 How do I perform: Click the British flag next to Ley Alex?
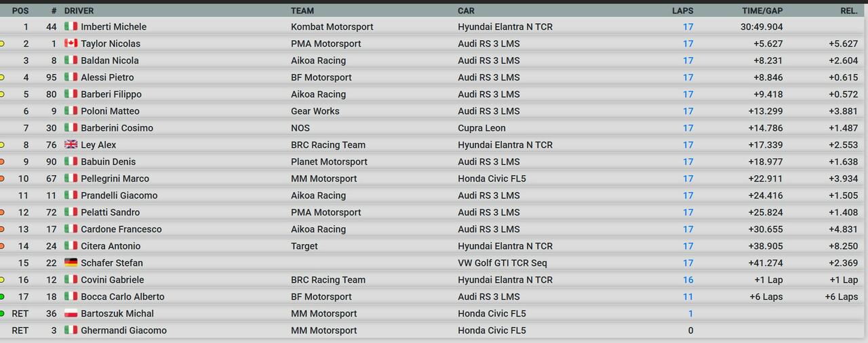click(x=71, y=144)
